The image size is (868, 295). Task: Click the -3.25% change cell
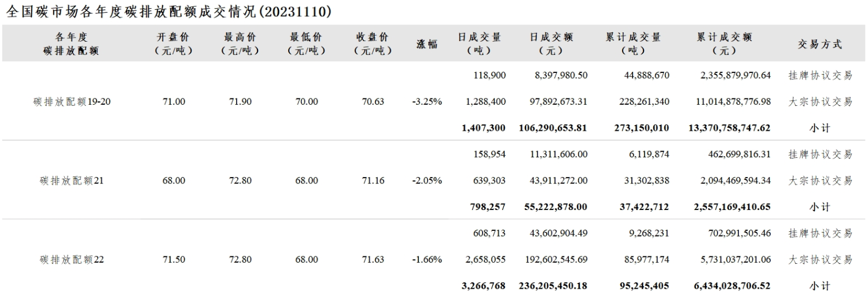pos(427,102)
